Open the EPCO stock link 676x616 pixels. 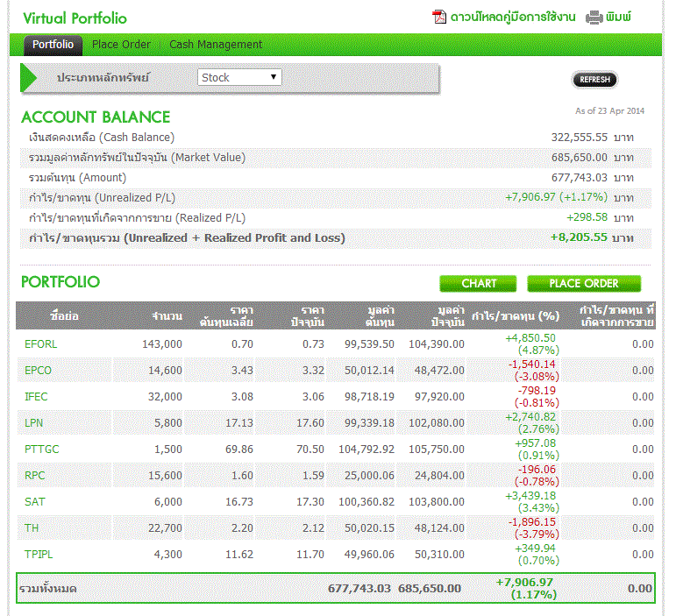tap(39, 371)
